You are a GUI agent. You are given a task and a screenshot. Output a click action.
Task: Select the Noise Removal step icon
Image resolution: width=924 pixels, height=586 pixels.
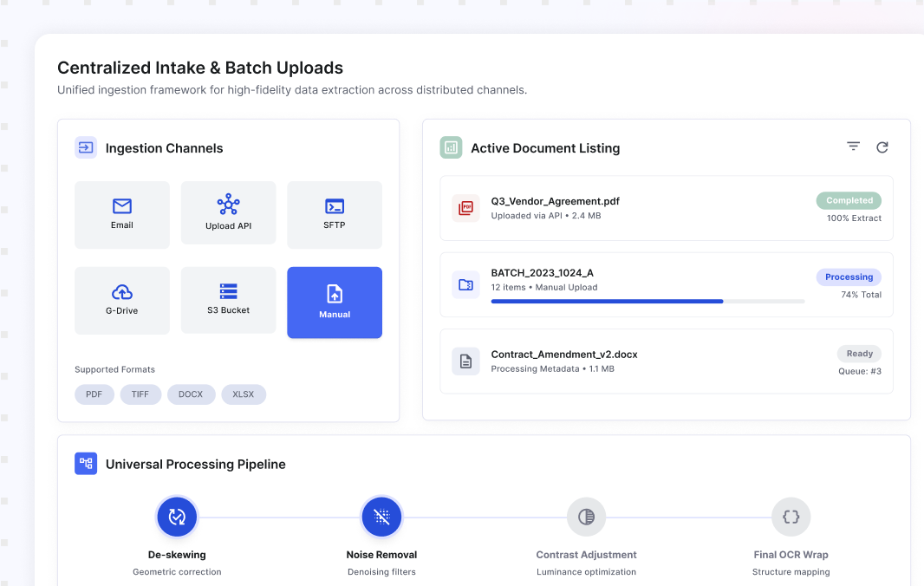point(382,517)
